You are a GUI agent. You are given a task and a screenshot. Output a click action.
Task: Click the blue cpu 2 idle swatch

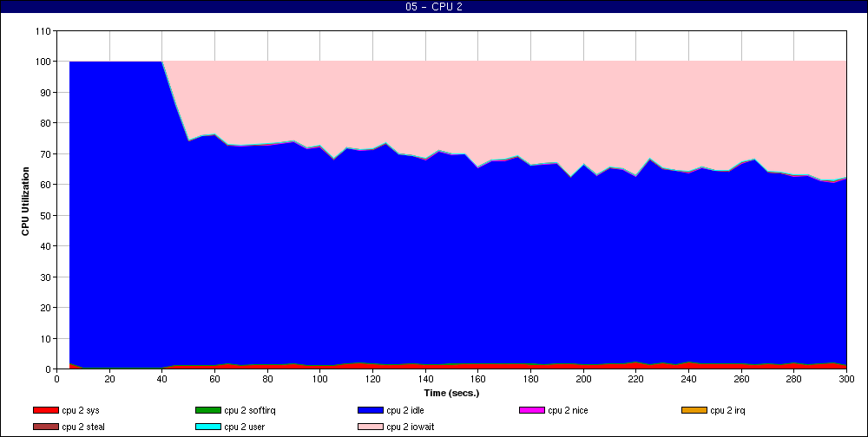pyautogui.click(x=371, y=410)
